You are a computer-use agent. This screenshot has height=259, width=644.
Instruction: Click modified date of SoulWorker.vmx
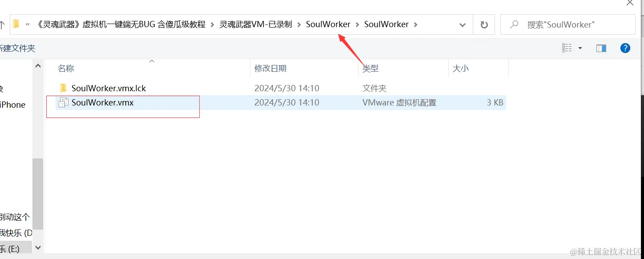287,102
